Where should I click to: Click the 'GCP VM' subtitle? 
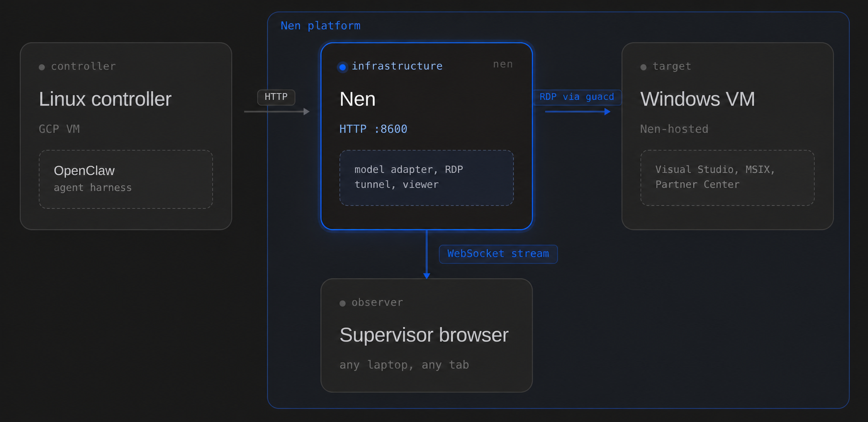[59, 129]
